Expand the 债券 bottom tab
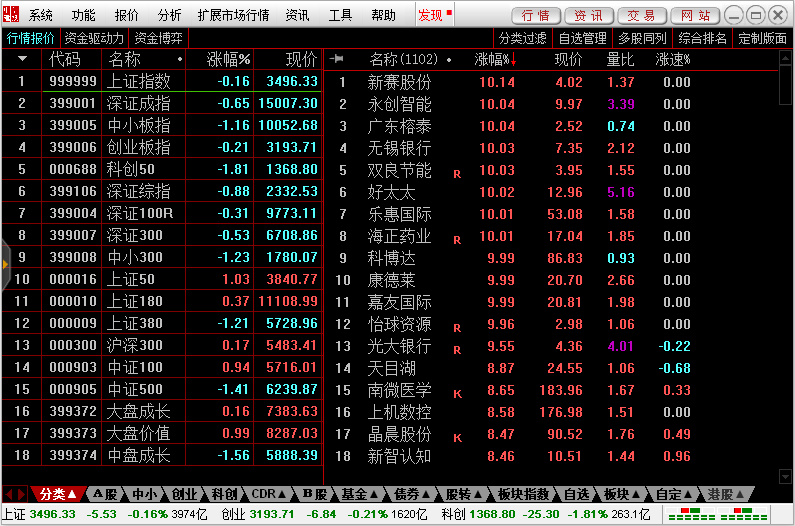Screen dimensions: 795x526 point(412,494)
